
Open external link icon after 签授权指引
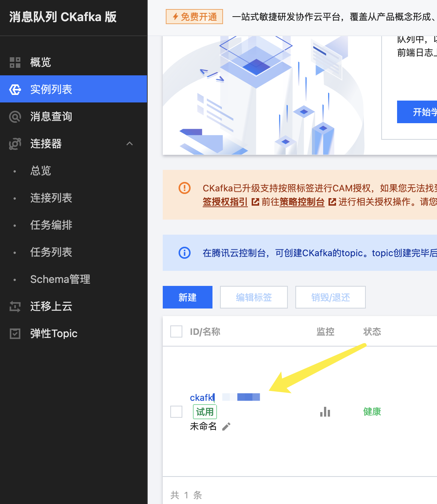click(x=255, y=202)
